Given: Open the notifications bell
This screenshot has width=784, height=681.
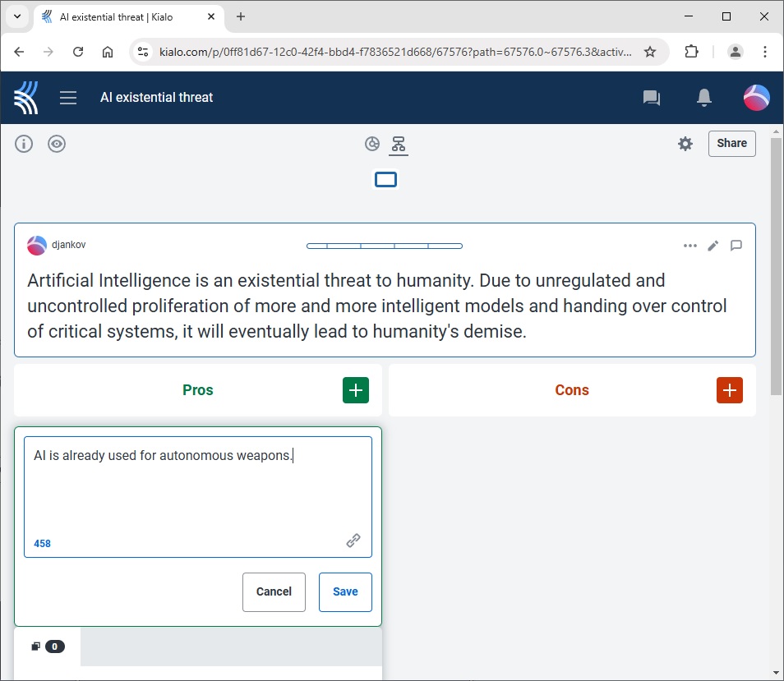Looking at the screenshot, I should [704, 98].
